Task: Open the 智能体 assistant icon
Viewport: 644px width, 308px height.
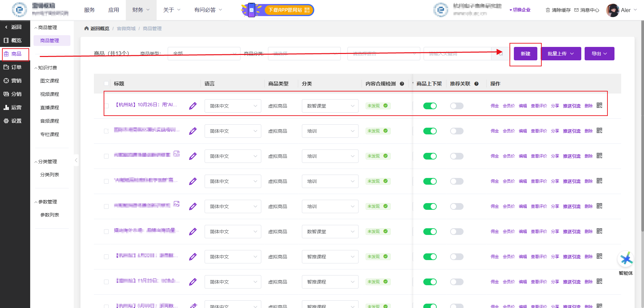Action: point(626,259)
